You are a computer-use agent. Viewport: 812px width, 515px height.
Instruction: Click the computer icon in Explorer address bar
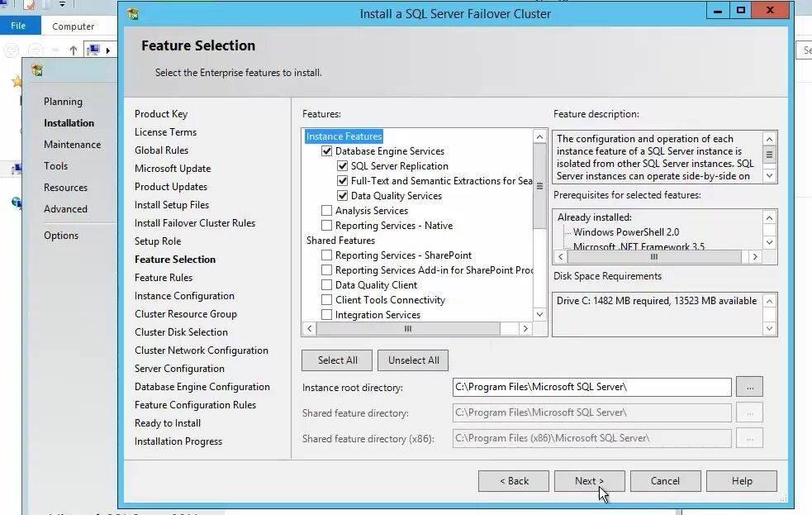[x=93, y=50]
